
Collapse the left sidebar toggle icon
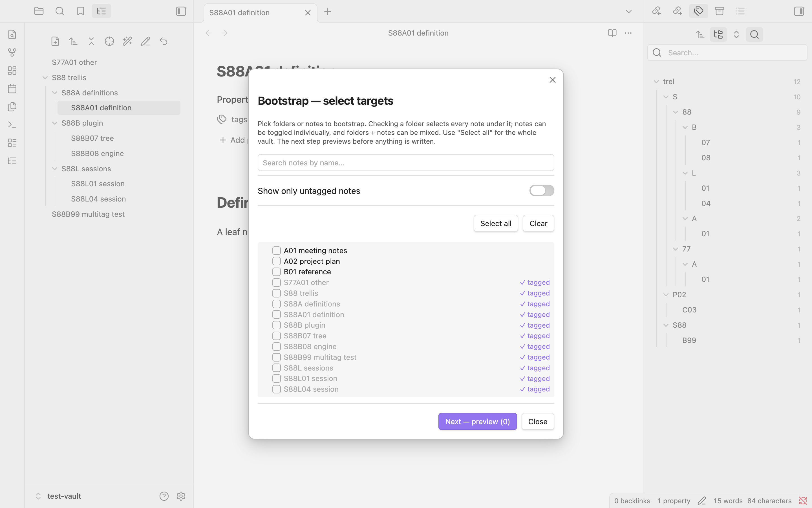(x=181, y=11)
